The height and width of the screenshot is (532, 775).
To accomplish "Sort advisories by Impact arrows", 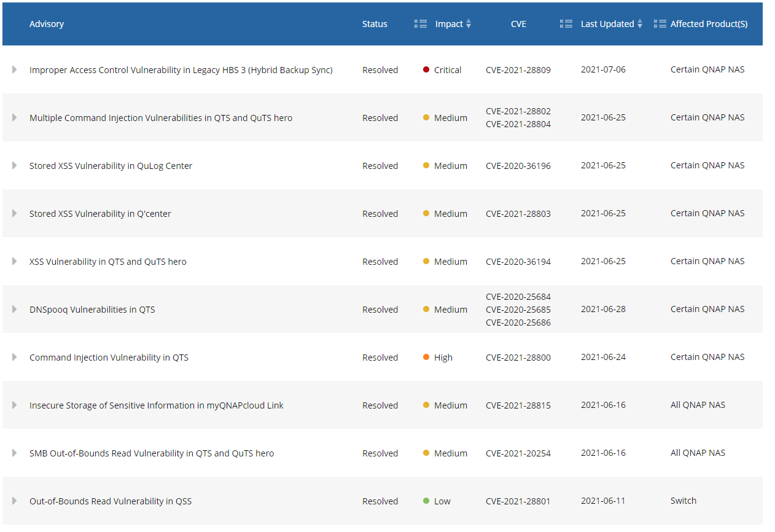I will [x=469, y=24].
